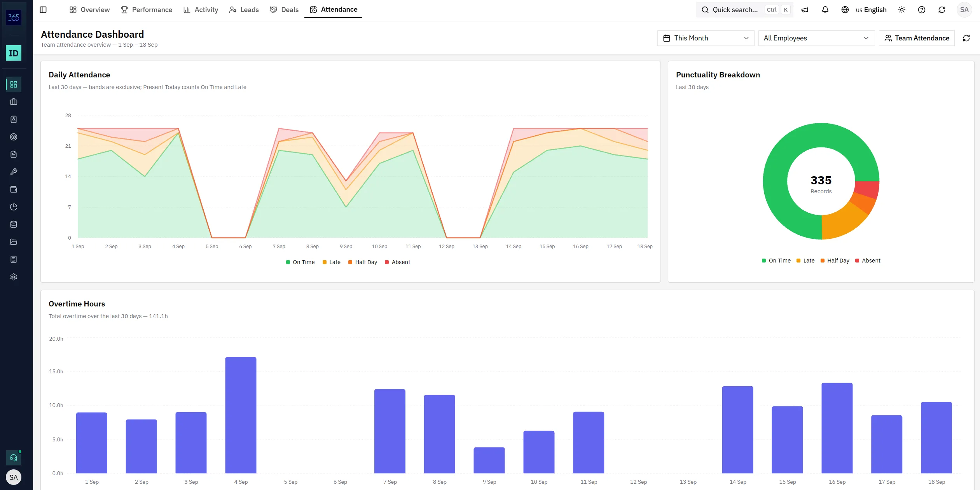The height and width of the screenshot is (490, 980).
Task: Select the Attendance tab
Action: (334, 9)
